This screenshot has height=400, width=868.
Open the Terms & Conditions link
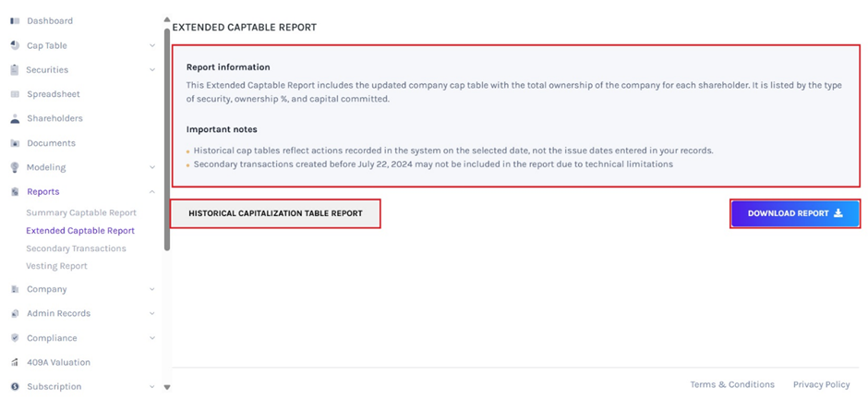click(x=732, y=384)
